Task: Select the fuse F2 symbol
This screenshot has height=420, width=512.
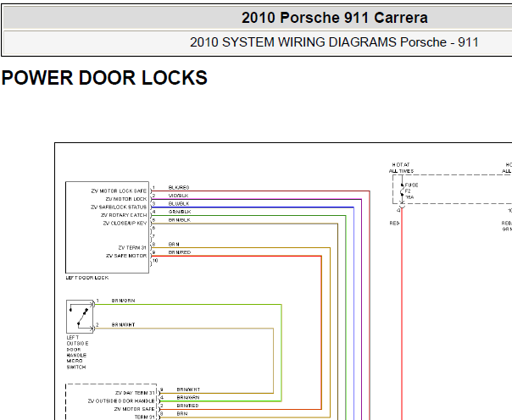Action: pyautogui.click(x=403, y=191)
